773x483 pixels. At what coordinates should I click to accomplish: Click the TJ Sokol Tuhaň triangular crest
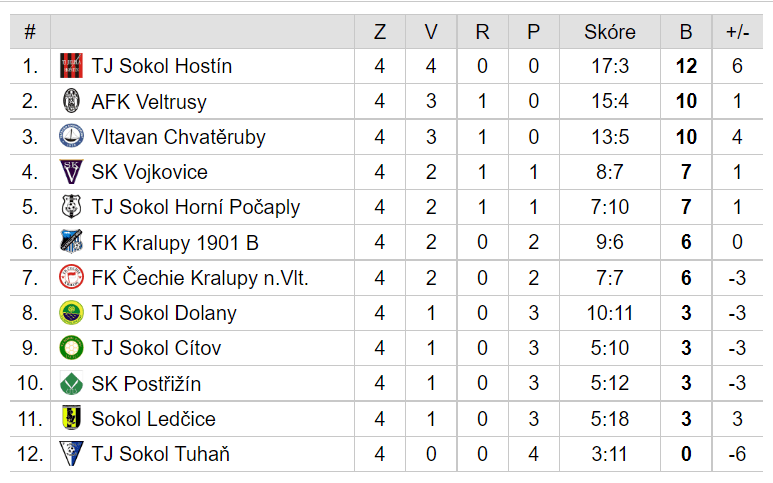71,454
